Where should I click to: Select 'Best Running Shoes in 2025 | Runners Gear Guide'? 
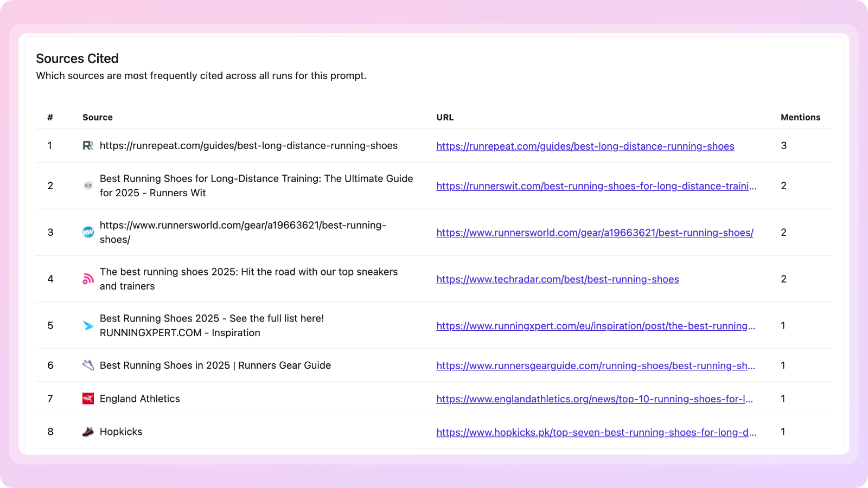tap(215, 365)
